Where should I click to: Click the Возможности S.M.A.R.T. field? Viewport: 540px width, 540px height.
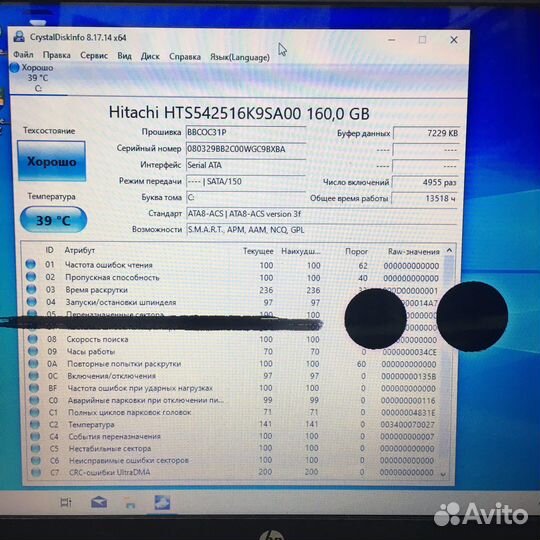(x=322, y=230)
